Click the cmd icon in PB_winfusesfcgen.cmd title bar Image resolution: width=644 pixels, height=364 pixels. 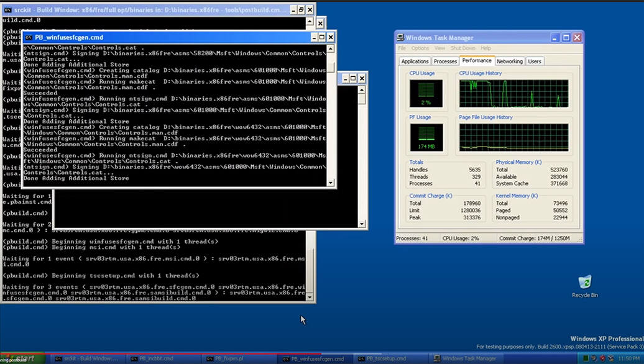point(29,37)
